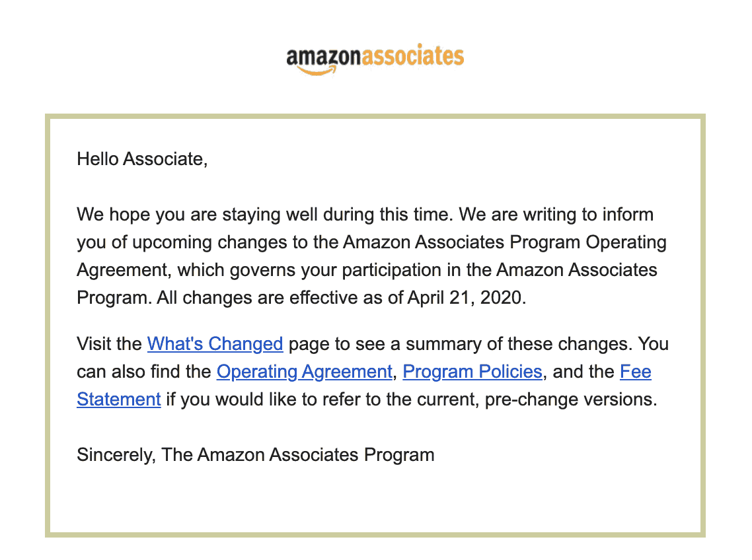752x560 pixels.
Task: Open the What's Changed link
Action: pyautogui.click(x=215, y=344)
